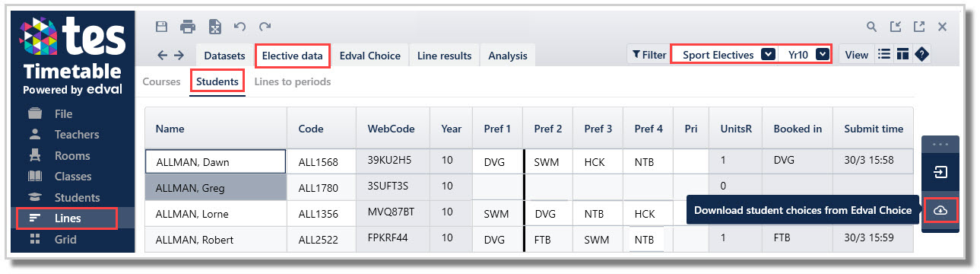Click the Redo arrow icon
The height and width of the screenshot is (274, 980).
point(265,27)
